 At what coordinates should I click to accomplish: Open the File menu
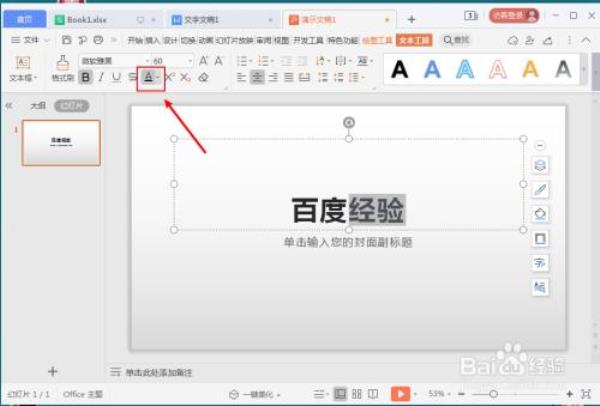coord(29,40)
